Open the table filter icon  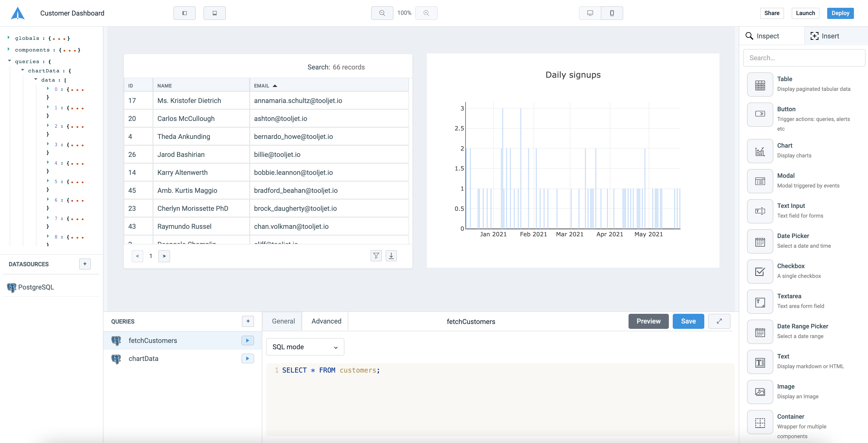376,256
